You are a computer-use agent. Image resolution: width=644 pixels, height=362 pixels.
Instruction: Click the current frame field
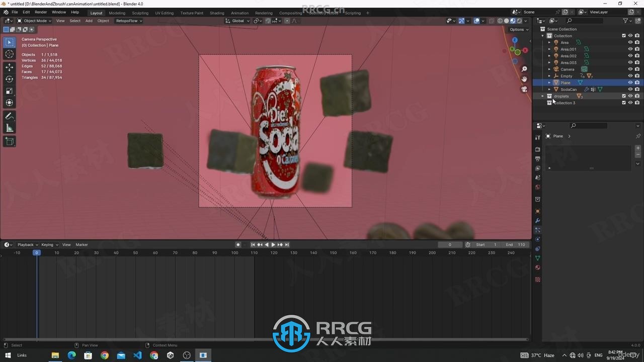450,245
